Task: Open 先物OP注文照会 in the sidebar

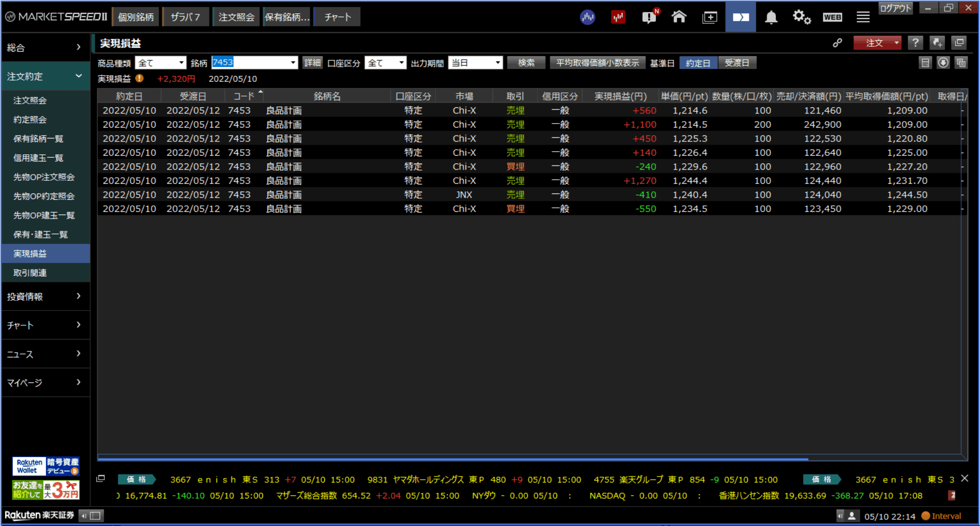Action: point(45,177)
